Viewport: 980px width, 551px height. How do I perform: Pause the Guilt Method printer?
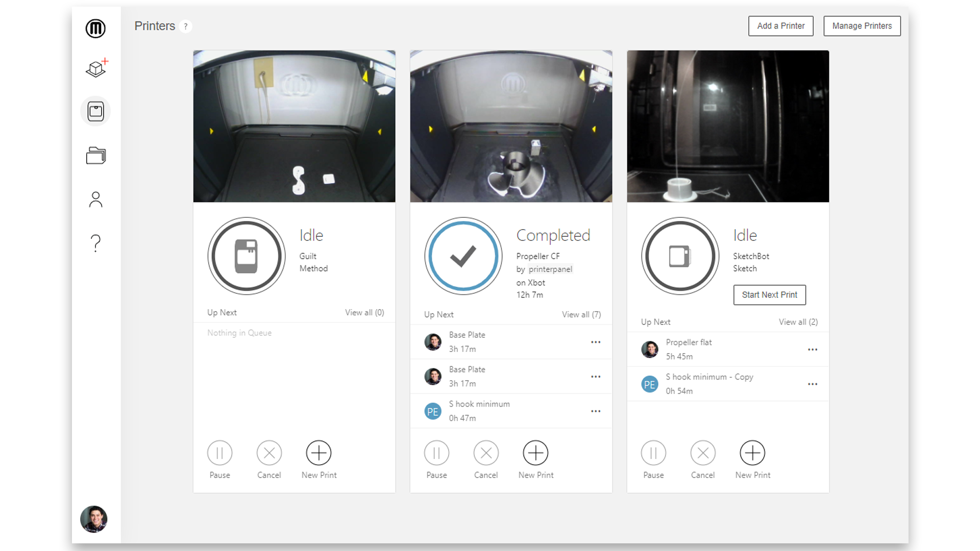220,453
